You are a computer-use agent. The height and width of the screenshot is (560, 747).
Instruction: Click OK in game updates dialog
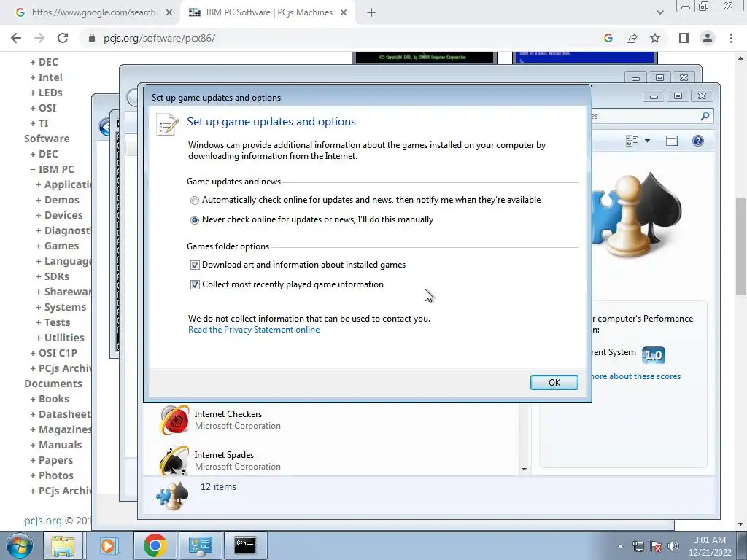(554, 382)
